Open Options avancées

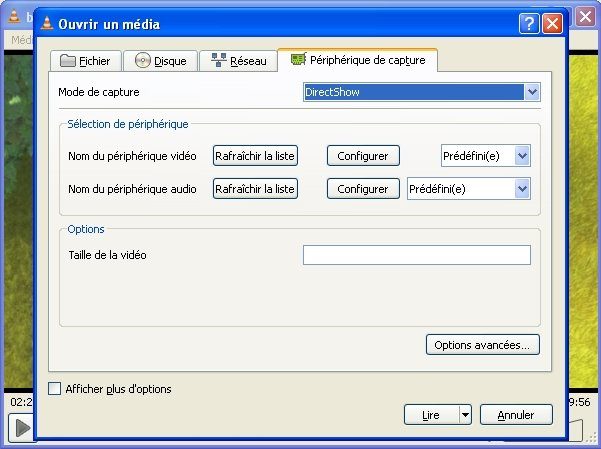click(x=483, y=345)
